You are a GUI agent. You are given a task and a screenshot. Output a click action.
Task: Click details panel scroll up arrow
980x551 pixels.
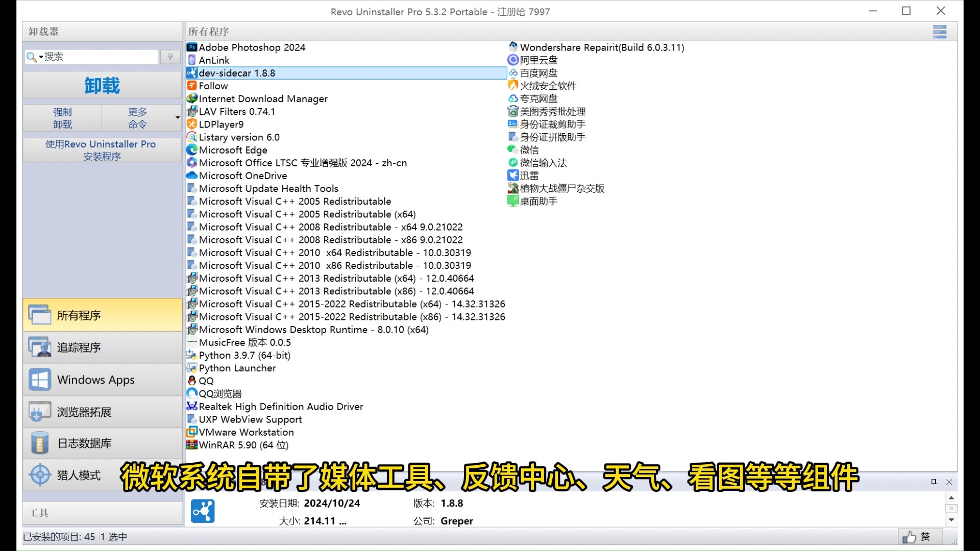(951, 497)
